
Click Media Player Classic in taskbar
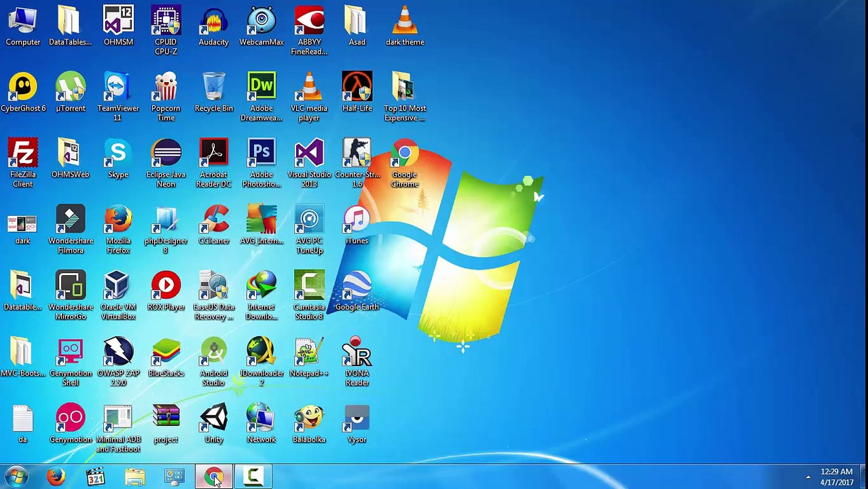[x=95, y=477]
